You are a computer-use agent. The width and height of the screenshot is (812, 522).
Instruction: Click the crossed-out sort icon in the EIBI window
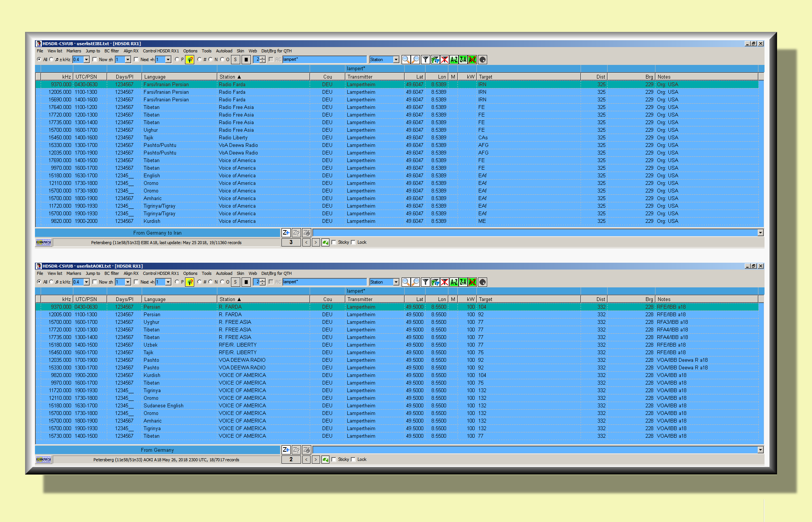coord(472,60)
